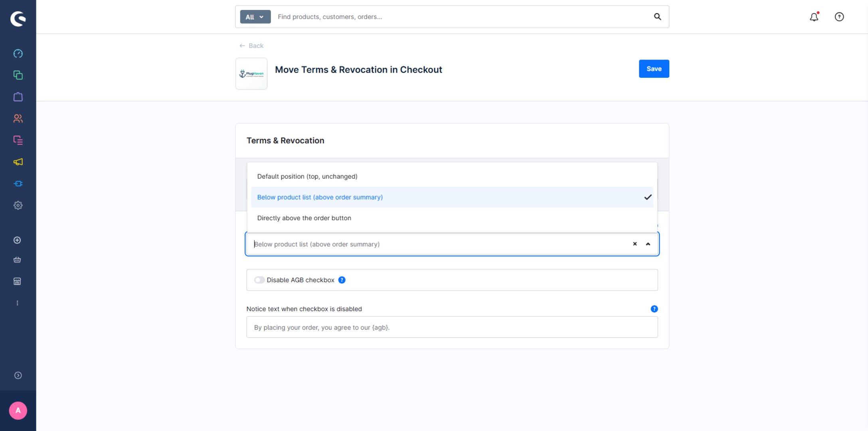Open the help question mark icon
The height and width of the screenshot is (431, 868).
839,17
